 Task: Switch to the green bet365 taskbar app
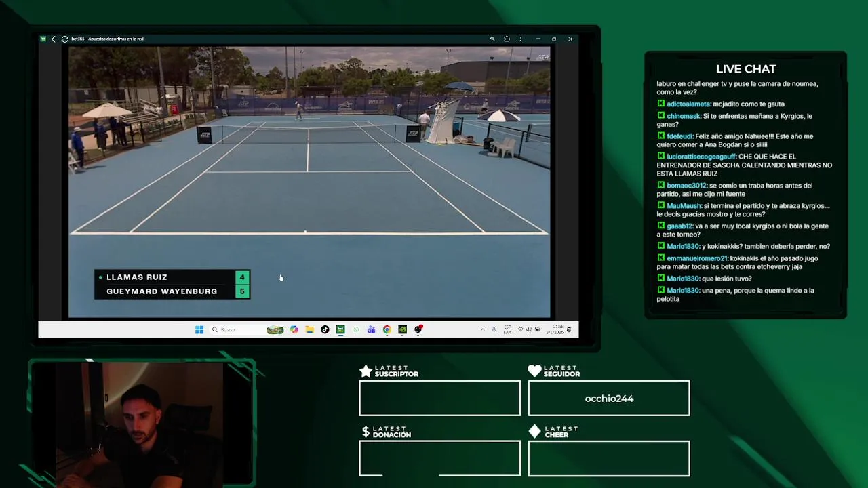[340, 329]
